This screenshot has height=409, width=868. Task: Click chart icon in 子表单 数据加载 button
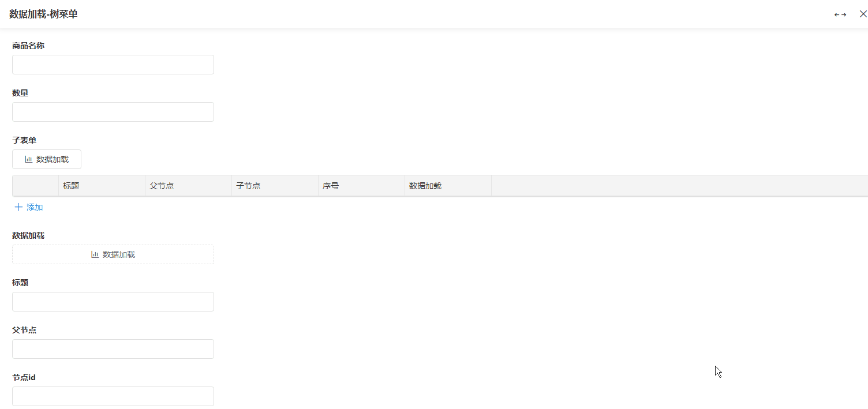click(x=28, y=159)
